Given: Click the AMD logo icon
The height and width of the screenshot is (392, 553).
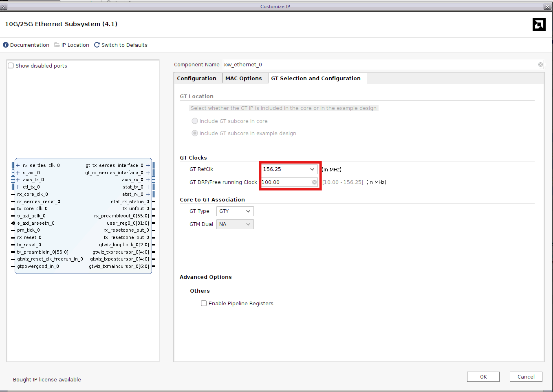Looking at the screenshot, I should pyautogui.click(x=539, y=24).
